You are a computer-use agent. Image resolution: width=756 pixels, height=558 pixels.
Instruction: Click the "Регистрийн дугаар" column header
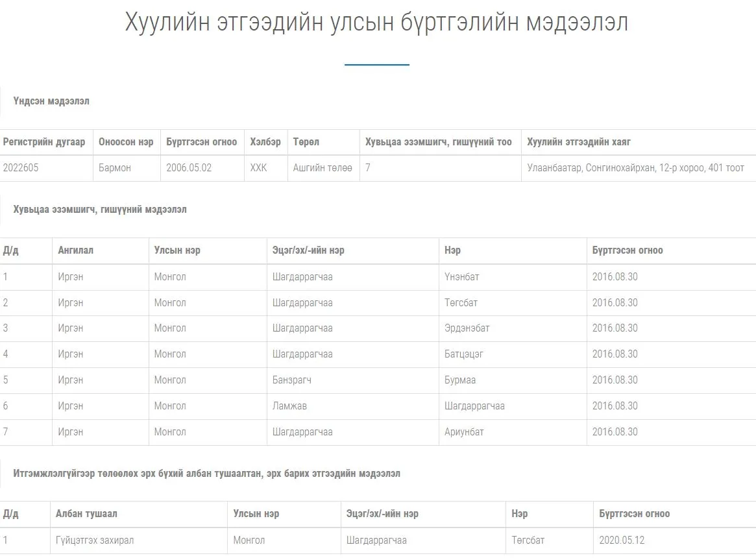click(x=44, y=142)
